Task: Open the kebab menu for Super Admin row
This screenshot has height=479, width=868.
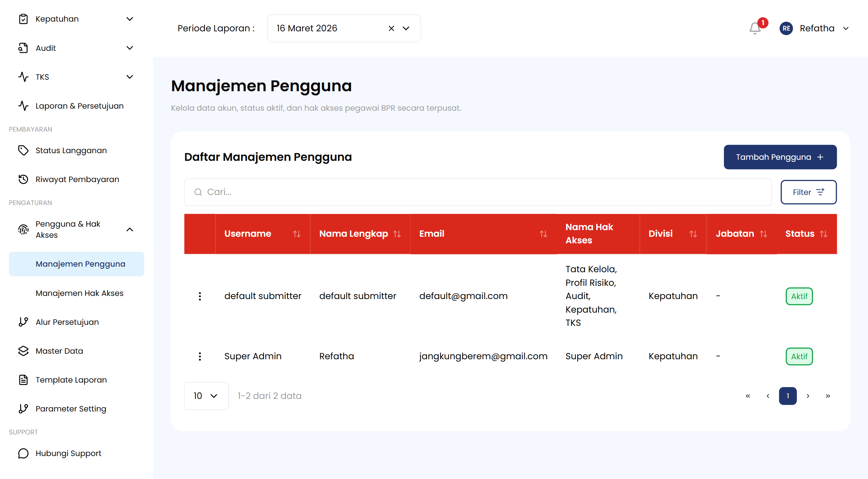Action: click(200, 356)
